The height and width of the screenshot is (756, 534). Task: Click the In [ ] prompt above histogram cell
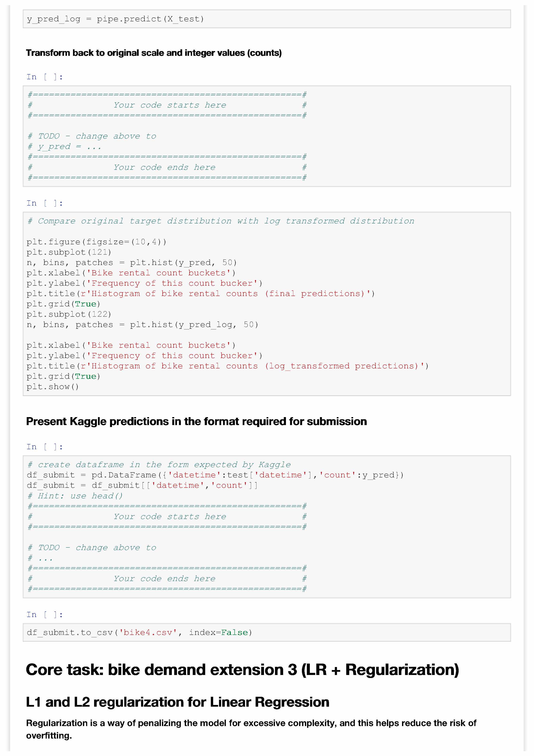[45, 203]
